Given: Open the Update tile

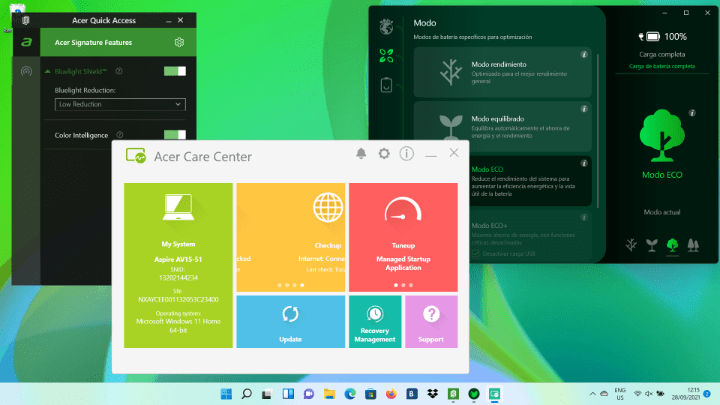Looking at the screenshot, I should pyautogui.click(x=291, y=321).
